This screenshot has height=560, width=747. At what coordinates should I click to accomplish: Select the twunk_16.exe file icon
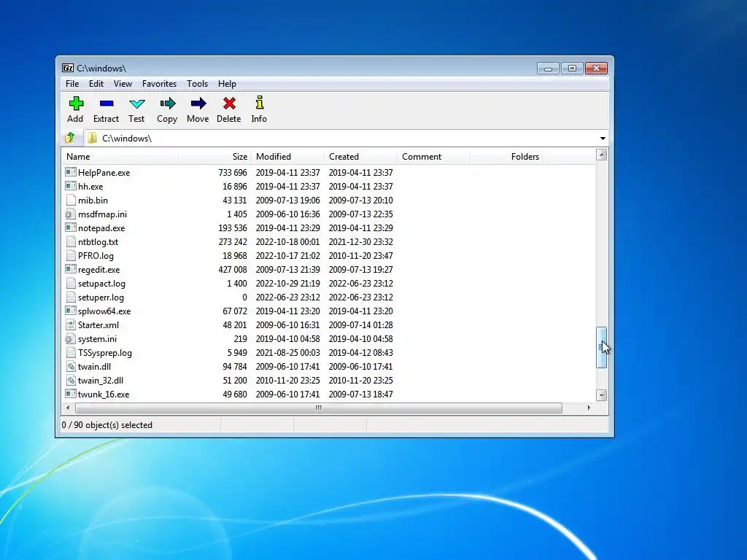click(71, 394)
